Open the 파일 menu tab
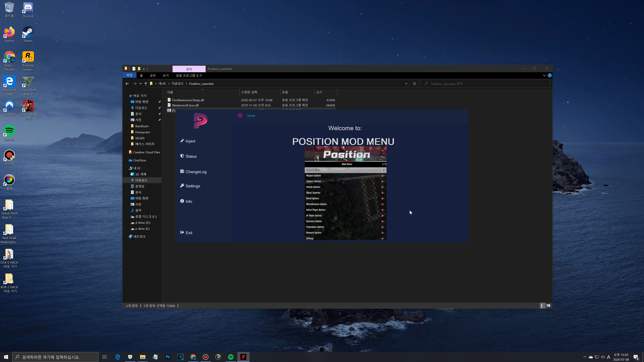 coord(129,75)
